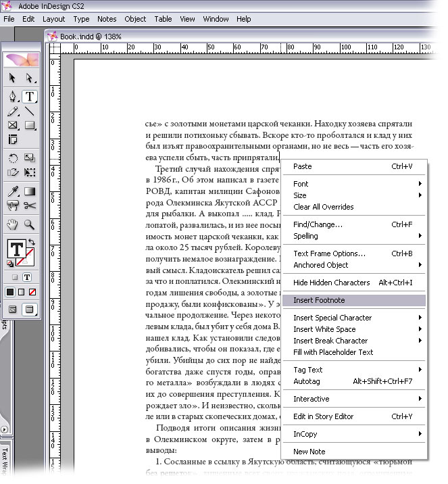Switch to Preview view mode

coord(29,310)
